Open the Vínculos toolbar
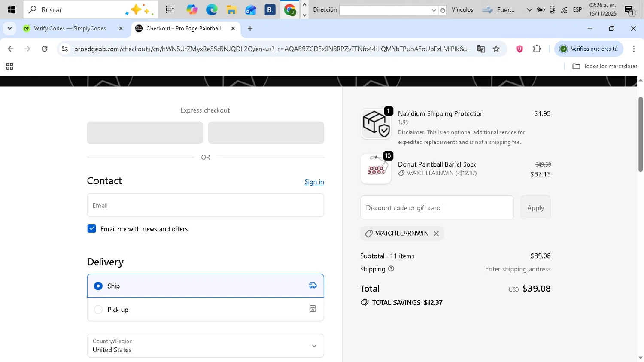 (462, 9)
